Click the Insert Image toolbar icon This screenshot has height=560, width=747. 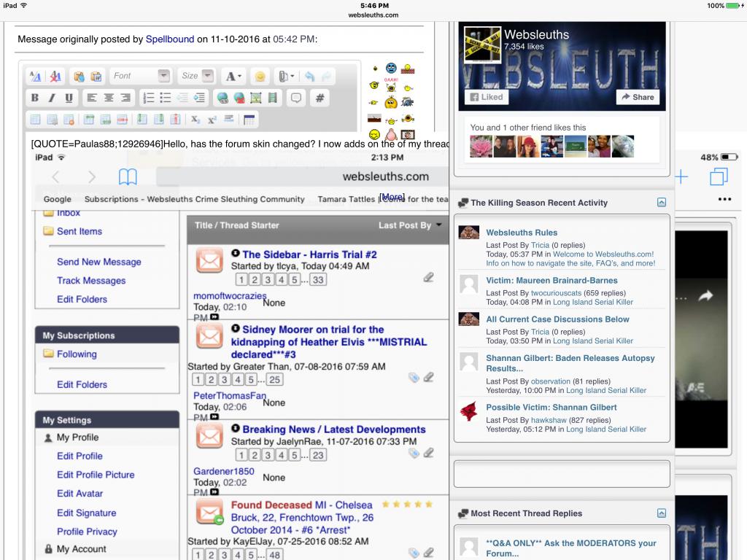[256, 98]
